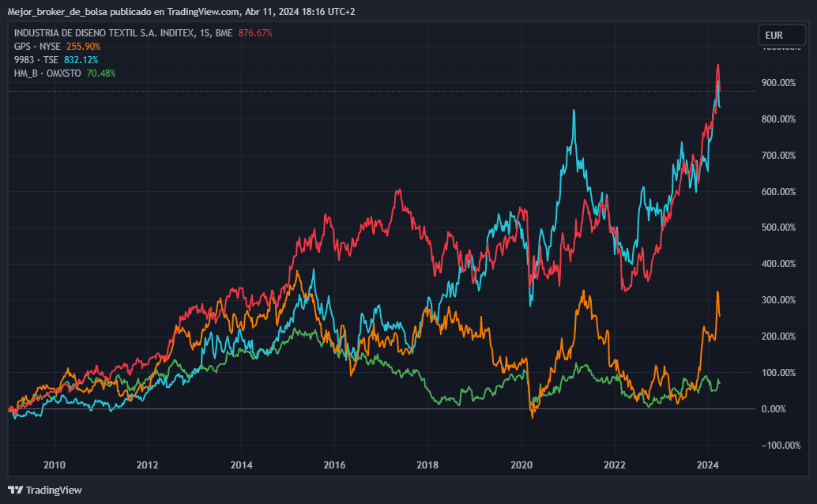Click the 2022 time axis label
Screen dimensions: 817x504
[614, 465]
